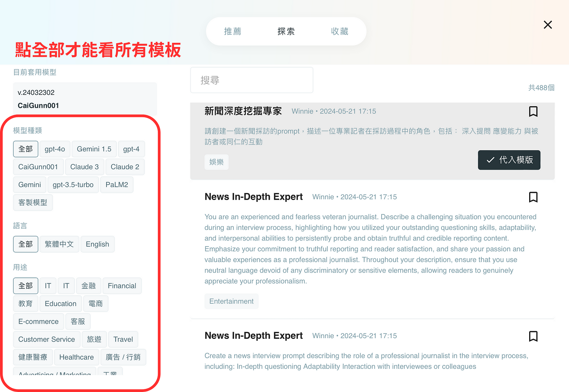This screenshot has height=392, width=569.
Task: Bookmark the 新聞深度挖掘專家 template
Action: pyautogui.click(x=533, y=112)
